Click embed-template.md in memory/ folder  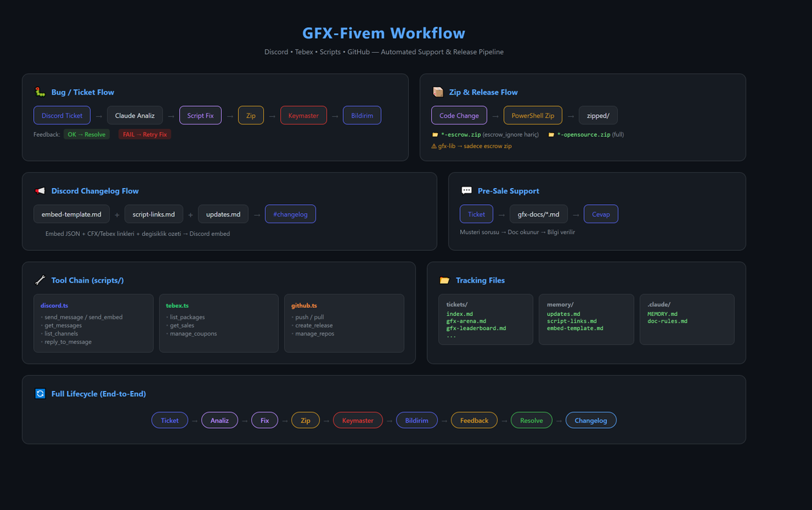575,328
